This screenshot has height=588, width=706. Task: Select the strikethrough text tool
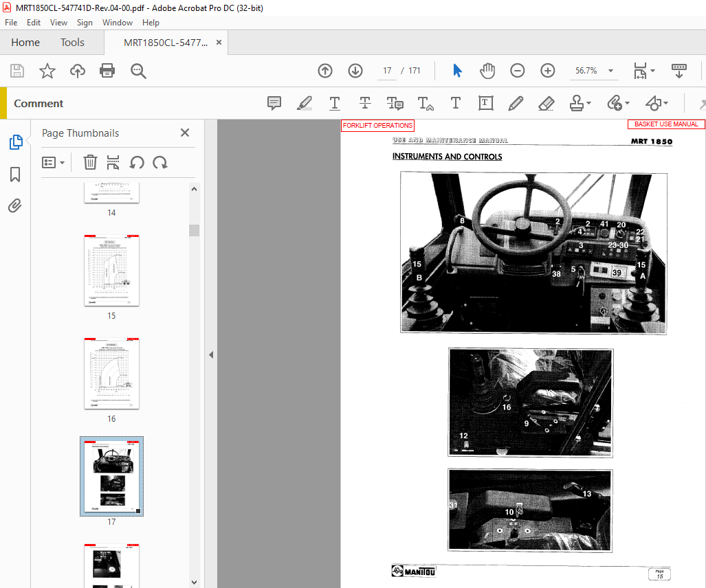click(x=365, y=103)
